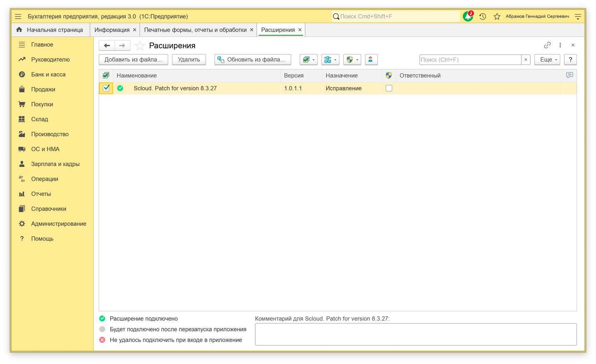Screen dimensions: 596x364
Task: Close the Информация tab
Action: pos(135,30)
